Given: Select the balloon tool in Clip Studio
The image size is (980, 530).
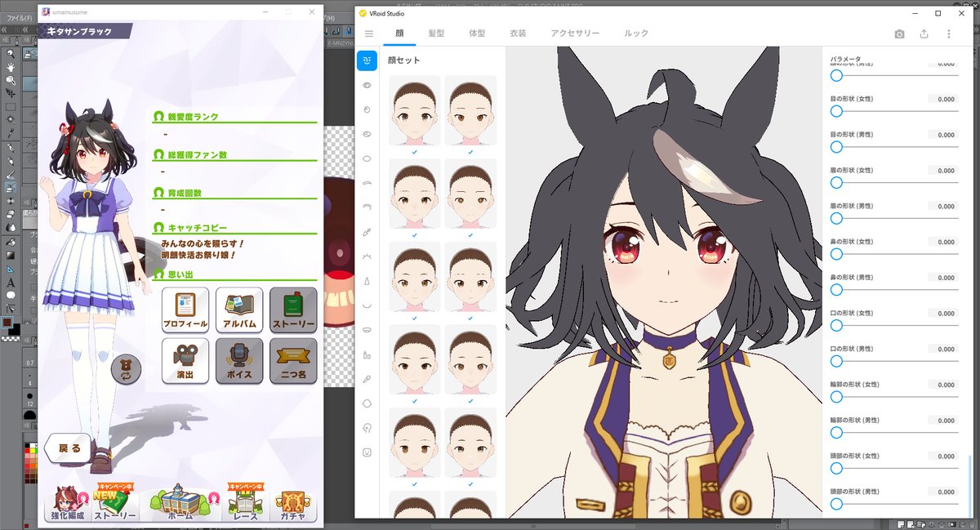Looking at the screenshot, I should (11, 295).
